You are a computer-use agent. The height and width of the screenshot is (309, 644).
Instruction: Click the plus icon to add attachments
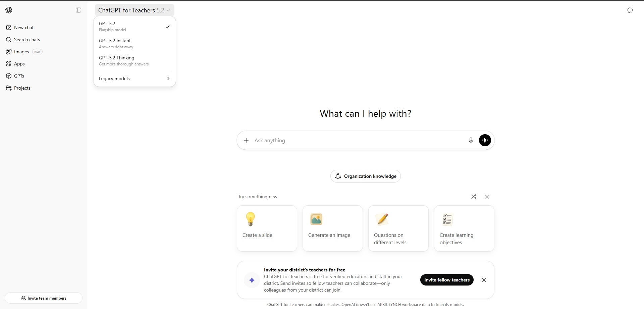click(246, 140)
